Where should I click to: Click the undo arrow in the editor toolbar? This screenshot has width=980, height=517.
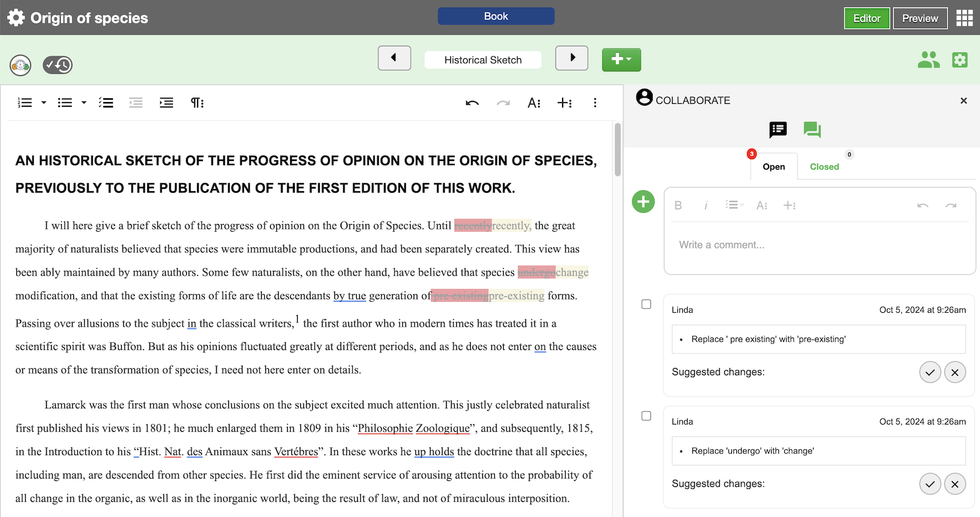[472, 103]
